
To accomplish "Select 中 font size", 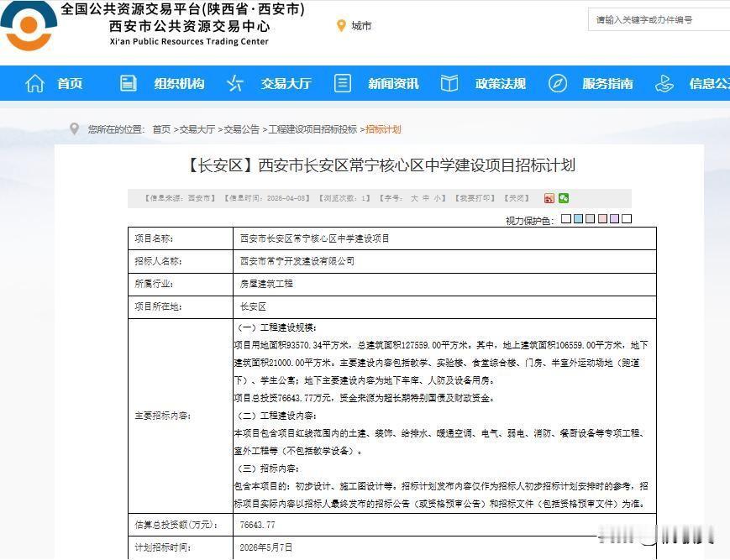I will coord(427,199).
